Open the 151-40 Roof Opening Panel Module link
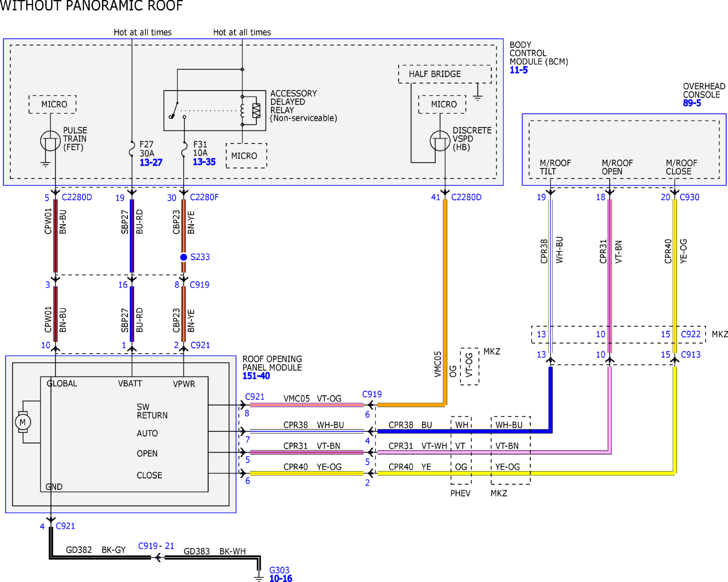 click(x=256, y=376)
